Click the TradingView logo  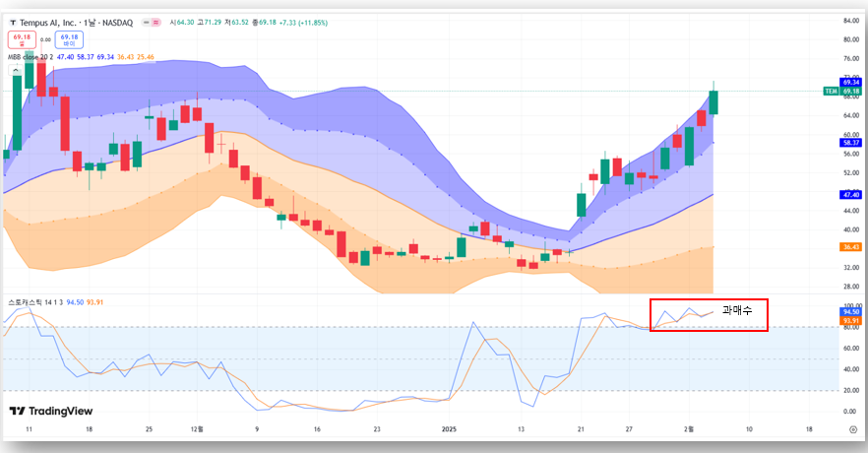tap(51, 411)
